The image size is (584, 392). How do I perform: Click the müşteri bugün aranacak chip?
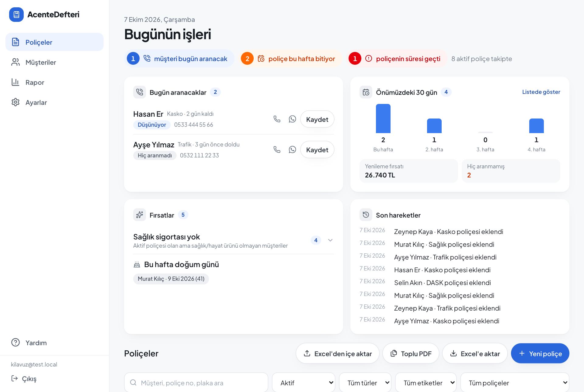[x=179, y=59]
